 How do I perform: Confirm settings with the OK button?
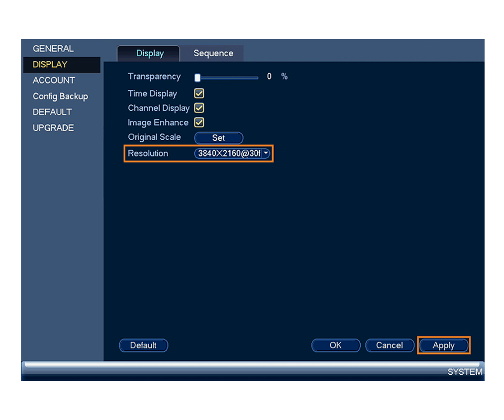click(335, 345)
